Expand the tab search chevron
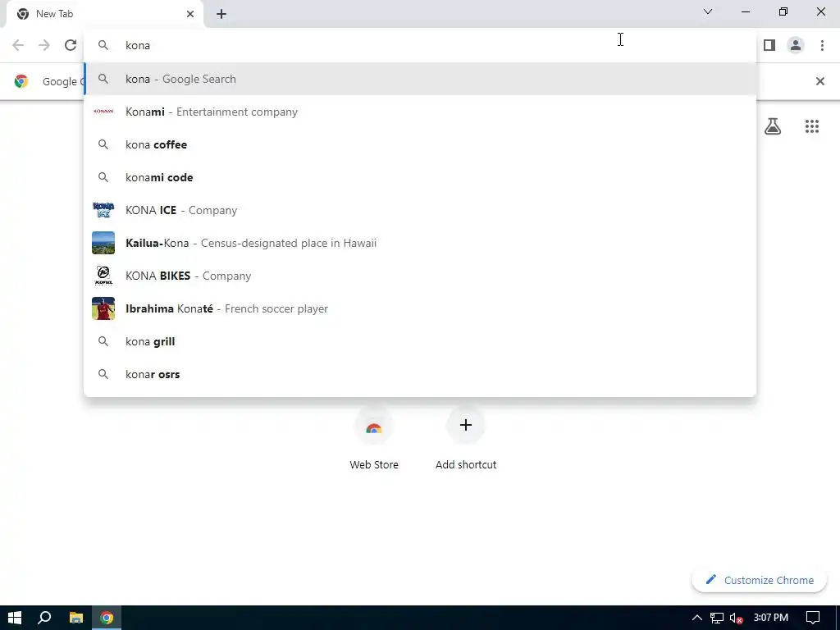840x630 pixels. tap(708, 11)
